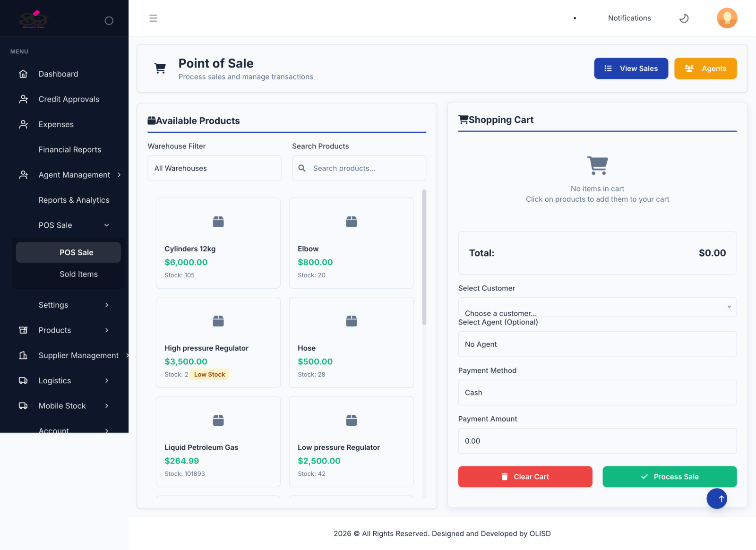Click the Credit Approvals user icon
The image size is (756, 550).
pyautogui.click(x=23, y=99)
